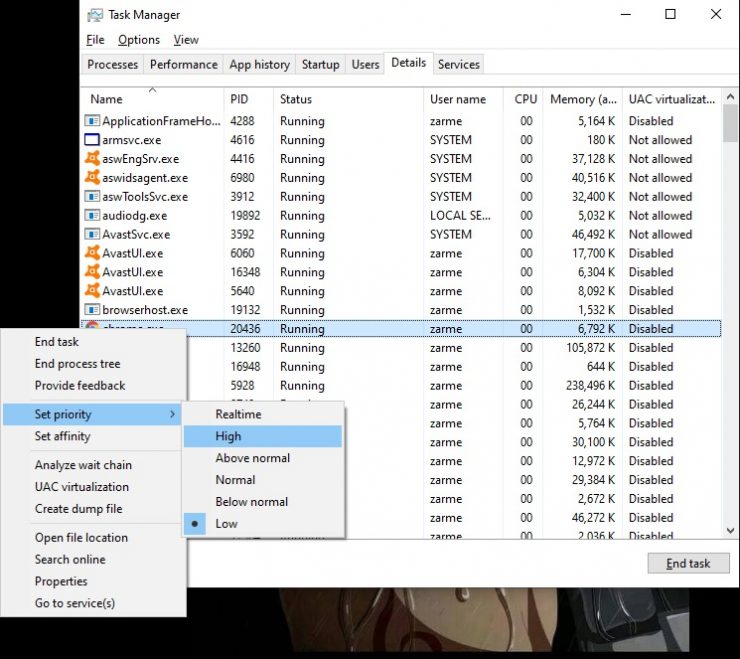Click PID 19892 cell

click(x=245, y=215)
